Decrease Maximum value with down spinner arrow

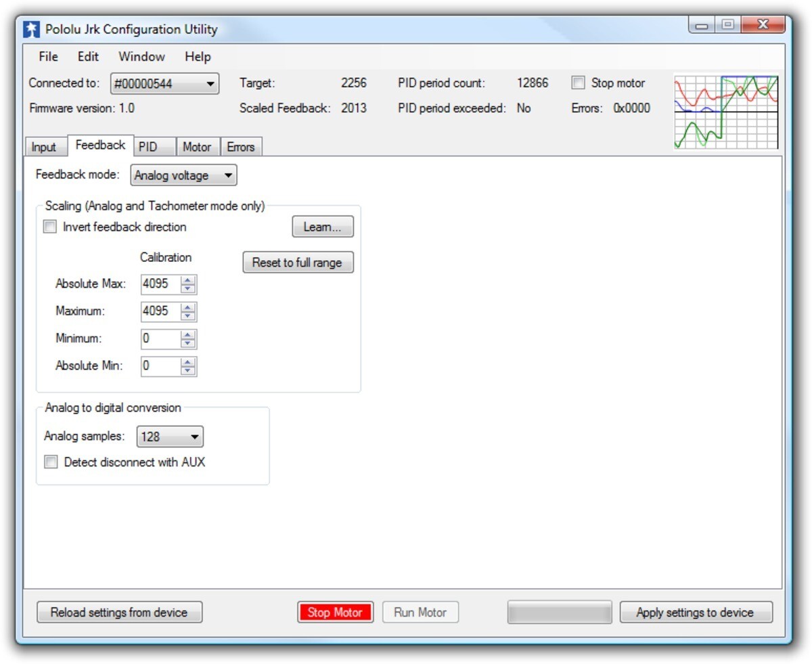pos(188,316)
